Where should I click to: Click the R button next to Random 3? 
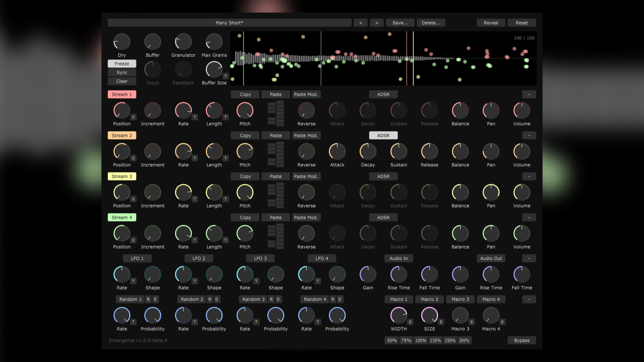tap(271, 299)
